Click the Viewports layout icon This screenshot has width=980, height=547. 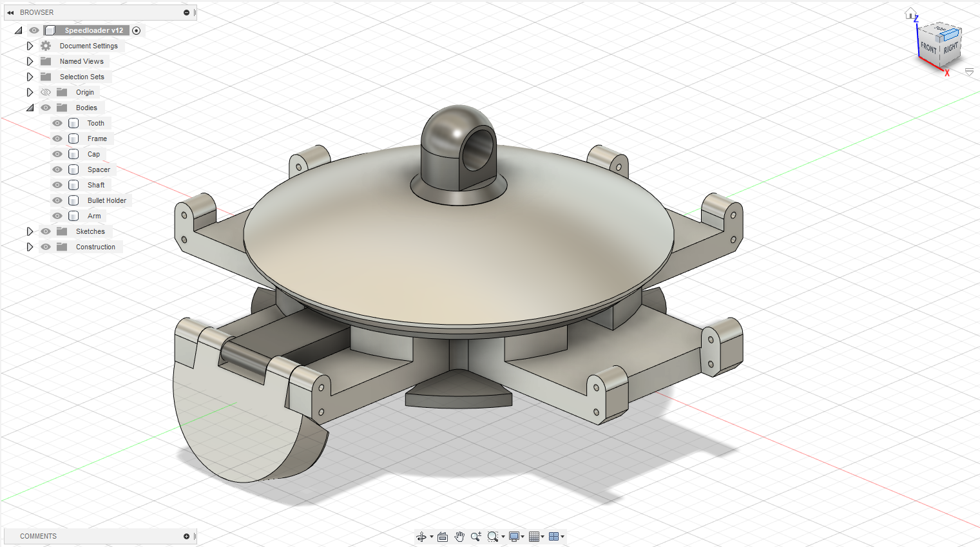(553, 537)
